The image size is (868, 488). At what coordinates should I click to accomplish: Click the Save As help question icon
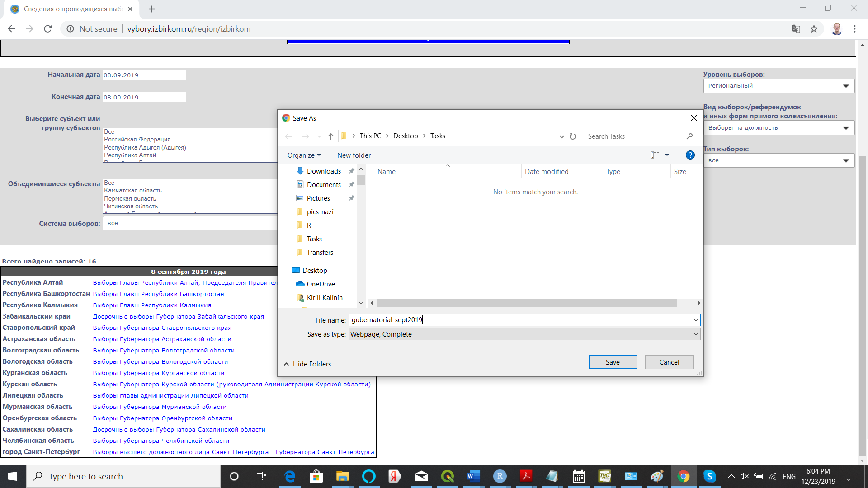point(690,155)
